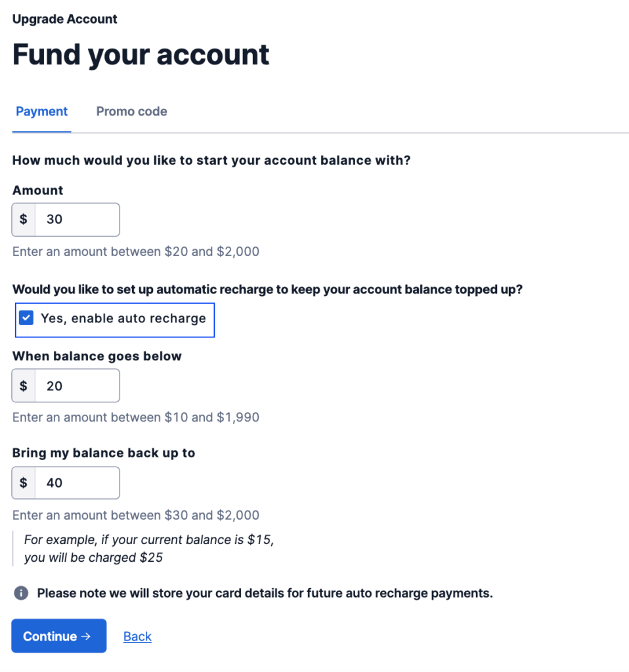
Task: Click the "Yes, enable auto recharge" label
Action: coord(123,318)
